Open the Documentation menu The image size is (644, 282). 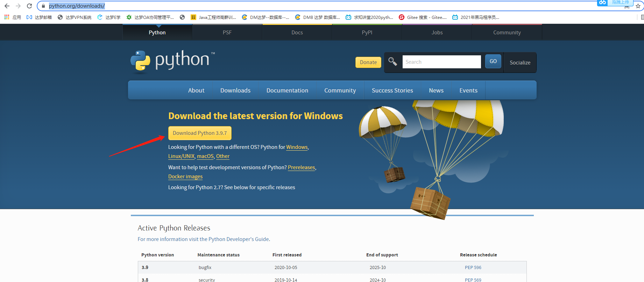point(288,90)
